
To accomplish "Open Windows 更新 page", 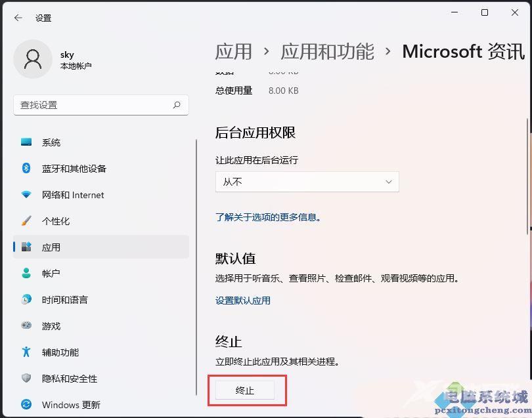I will pyautogui.click(x=100, y=404).
